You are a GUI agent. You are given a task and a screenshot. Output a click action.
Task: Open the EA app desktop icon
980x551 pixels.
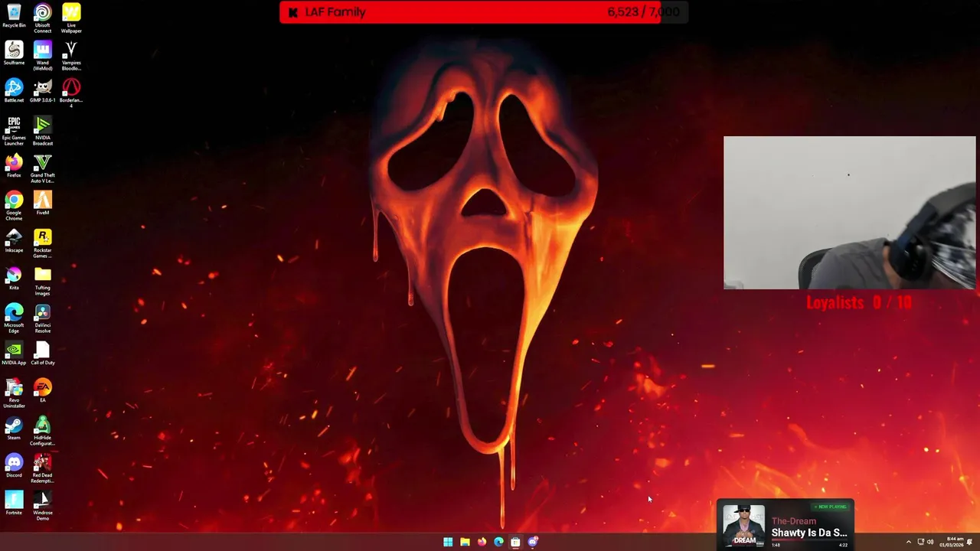(43, 390)
